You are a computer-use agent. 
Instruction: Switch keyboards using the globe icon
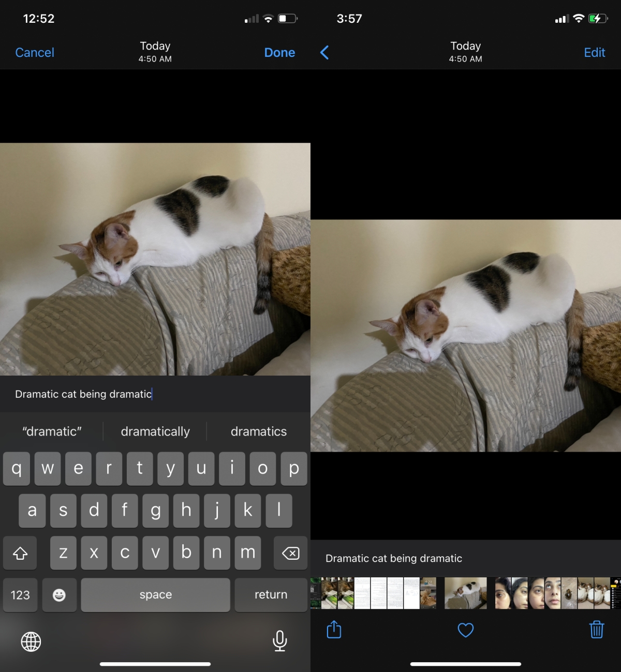[32, 642]
